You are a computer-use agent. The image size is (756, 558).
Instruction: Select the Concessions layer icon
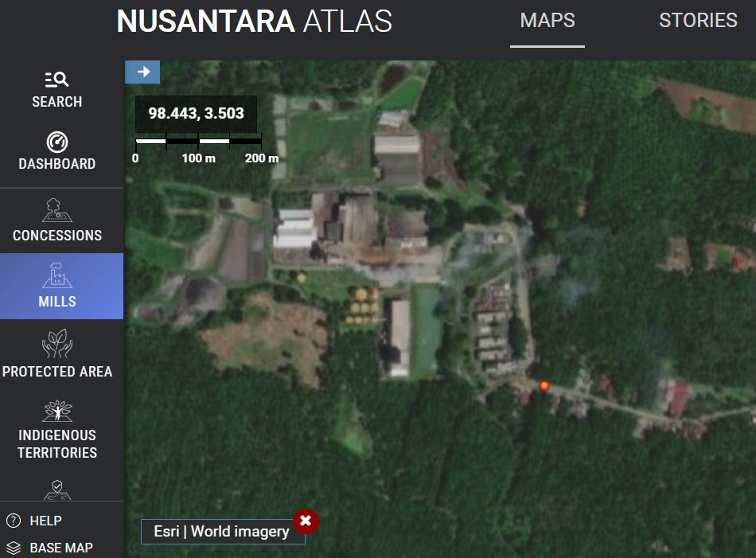pyautogui.click(x=57, y=210)
